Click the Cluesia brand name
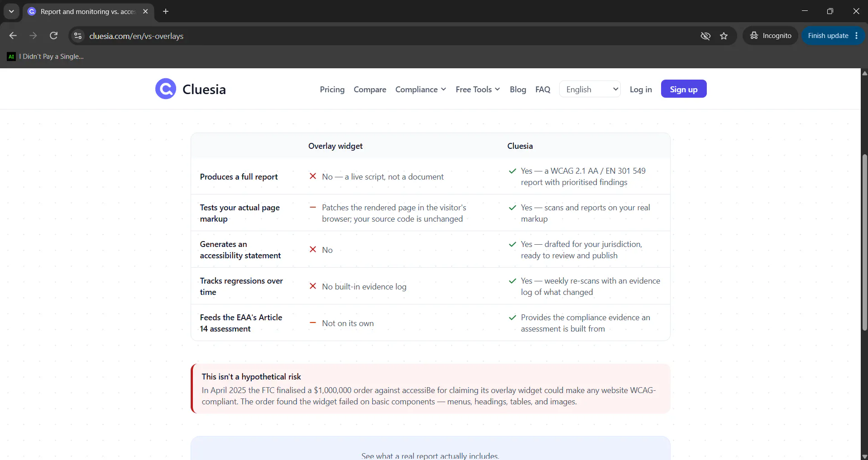Screen dimensions: 868x460 [x=204, y=90]
